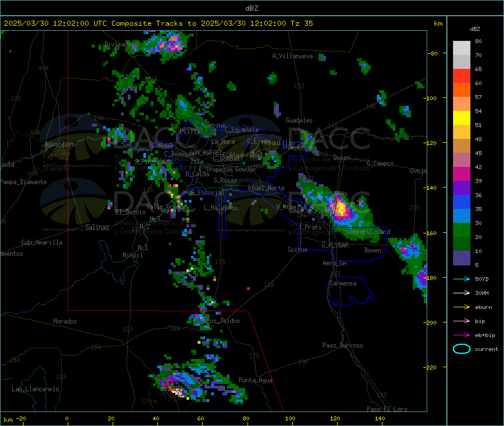Click the 'G_ALVEAR' city label

(x=335, y=245)
